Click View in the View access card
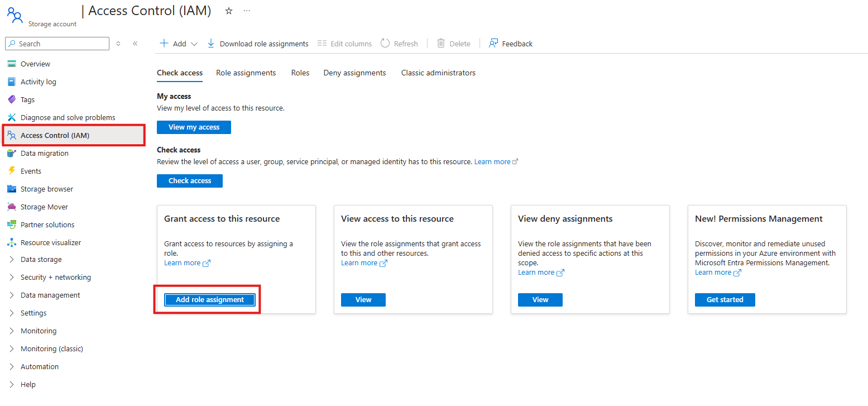This screenshot has width=868, height=406. point(363,300)
